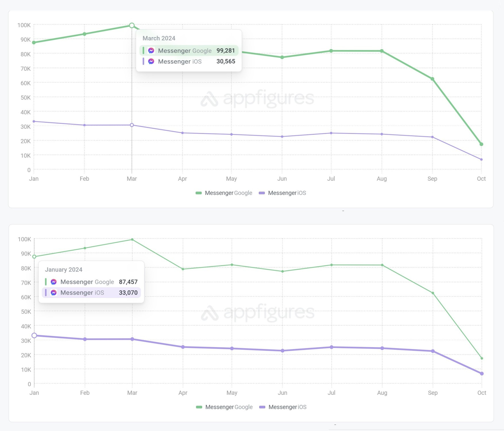This screenshot has width=504, height=431.
Task: Toggle Messenger iOS series in top chart legend
Action: pyautogui.click(x=283, y=193)
